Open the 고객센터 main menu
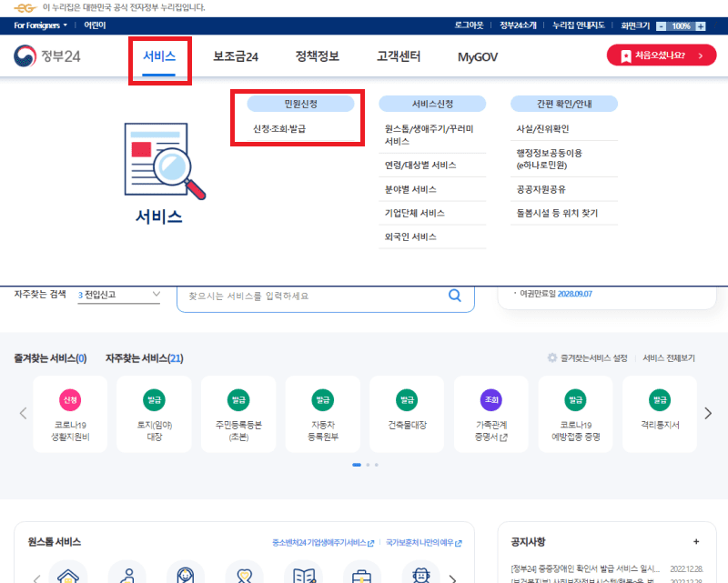728x583 pixels. coord(399,56)
